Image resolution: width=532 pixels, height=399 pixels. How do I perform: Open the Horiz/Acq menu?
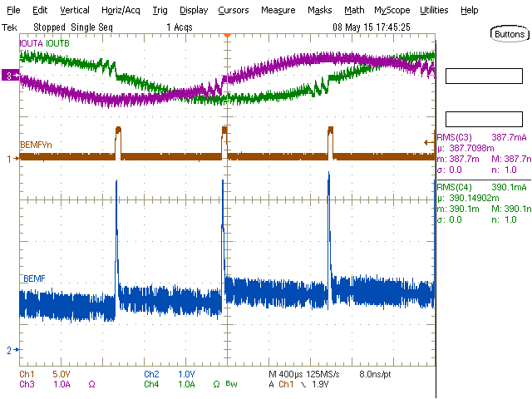(121, 10)
